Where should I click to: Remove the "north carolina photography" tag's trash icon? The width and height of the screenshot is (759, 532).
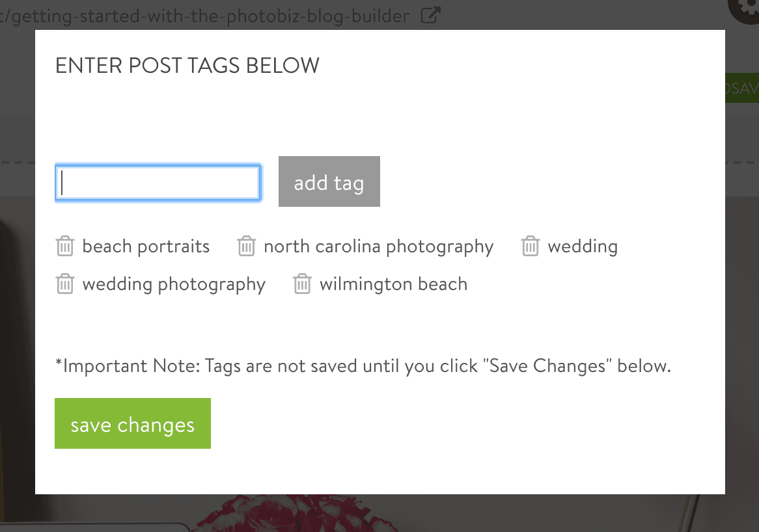point(247,246)
